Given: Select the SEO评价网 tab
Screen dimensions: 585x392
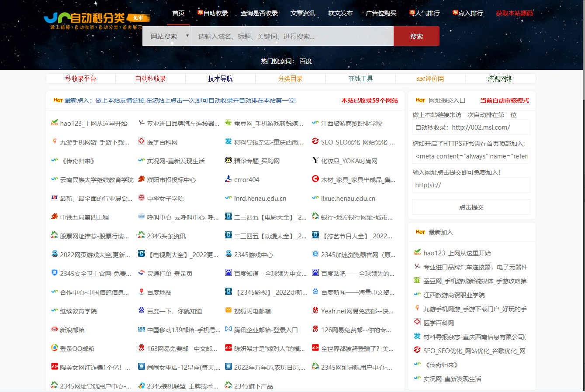Looking at the screenshot, I should 430,79.
